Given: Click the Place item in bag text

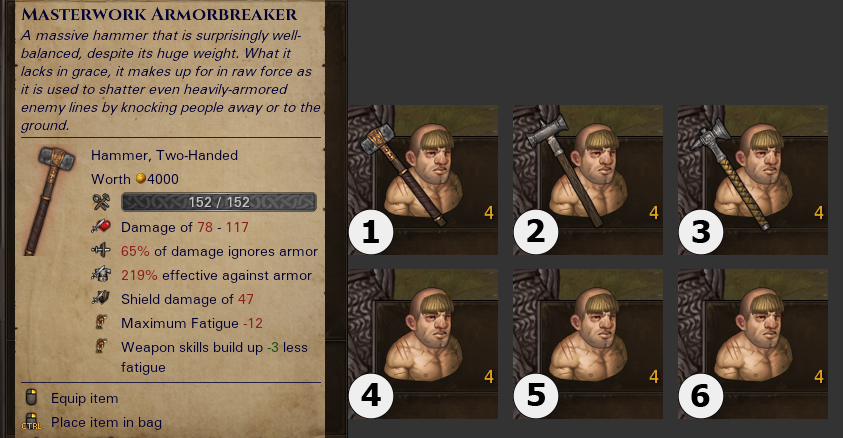Looking at the screenshot, I should 106,422.
